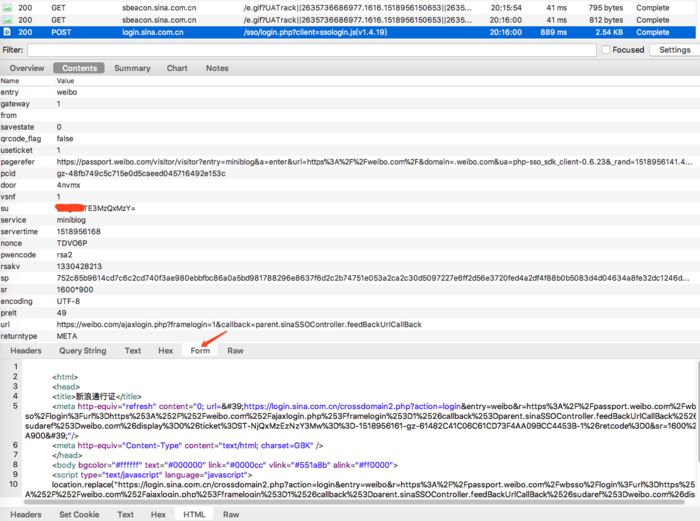Select the login.sina.com.cn host cell
This screenshot has width=700, height=521.
(153, 32)
